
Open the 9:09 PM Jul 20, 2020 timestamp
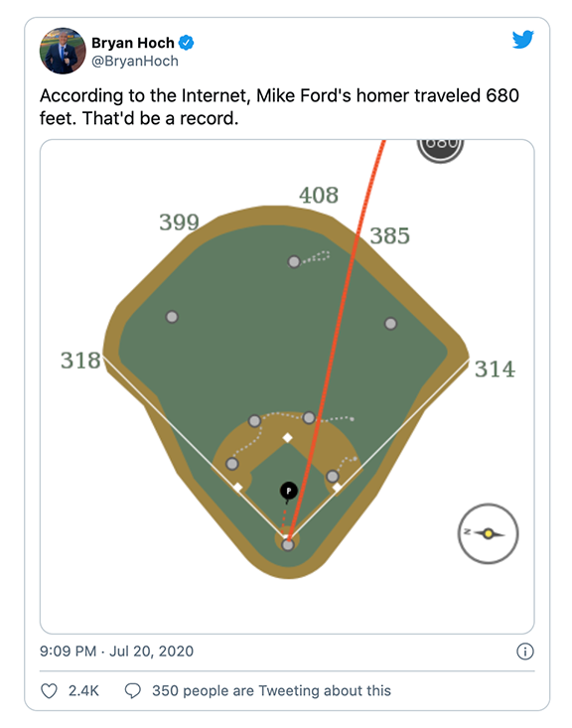pyautogui.click(x=116, y=652)
